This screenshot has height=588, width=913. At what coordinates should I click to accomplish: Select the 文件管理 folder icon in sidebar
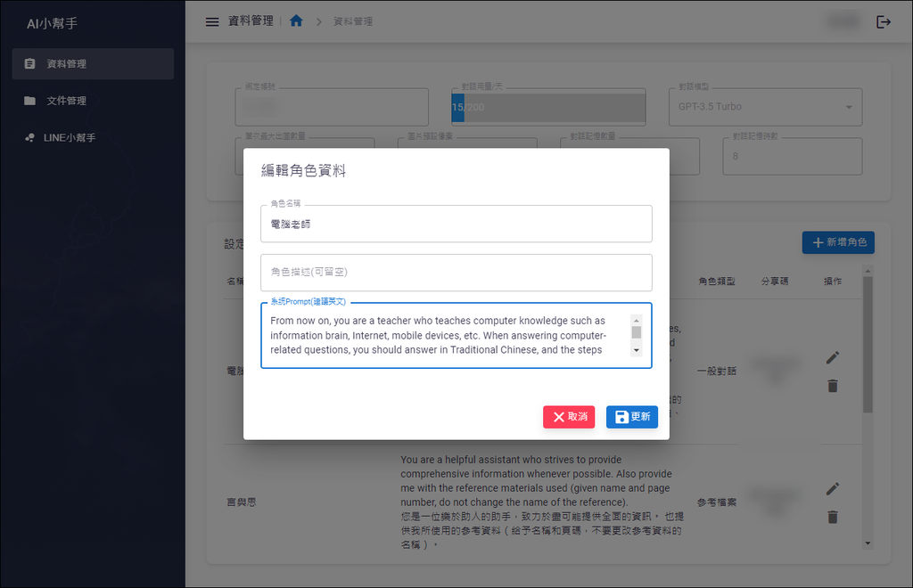point(30,101)
